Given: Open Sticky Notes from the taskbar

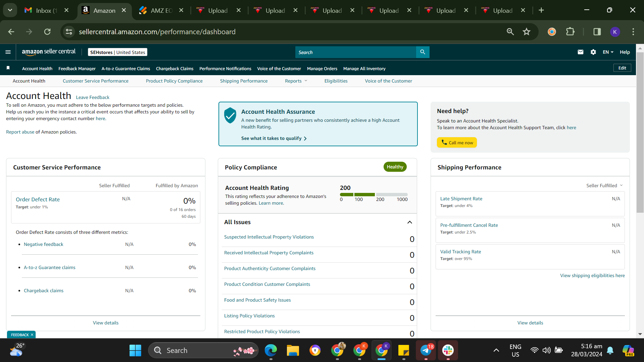Looking at the screenshot, I should pyautogui.click(x=403, y=351).
